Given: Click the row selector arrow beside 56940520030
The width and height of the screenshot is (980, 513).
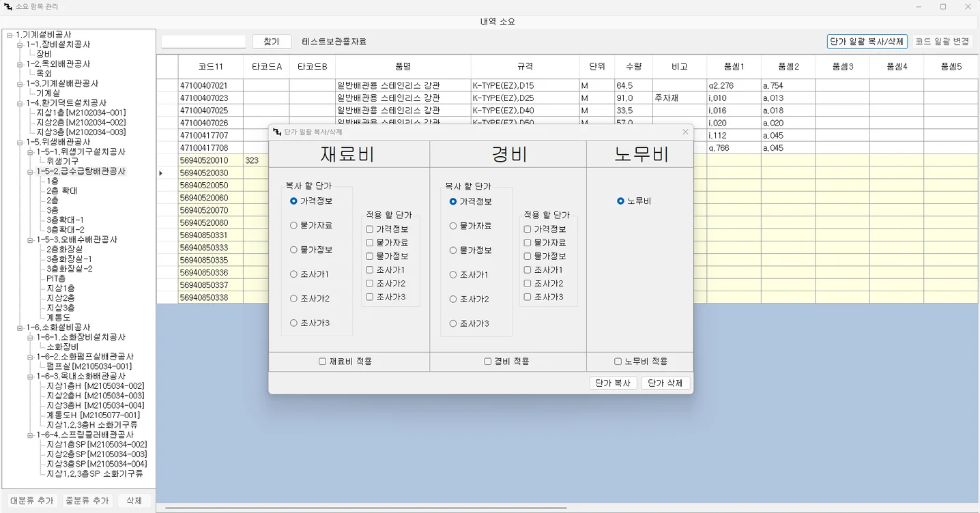Looking at the screenshot, I should (x=161, y=173).
